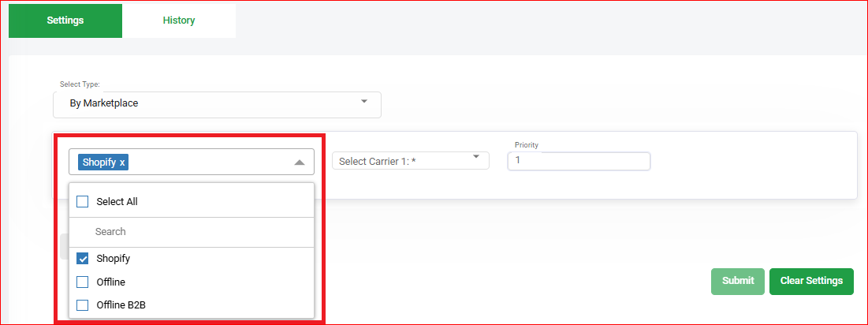
Task: Click the Select Carrier 1 dropdown arrow
Action: tap(475, 157)
